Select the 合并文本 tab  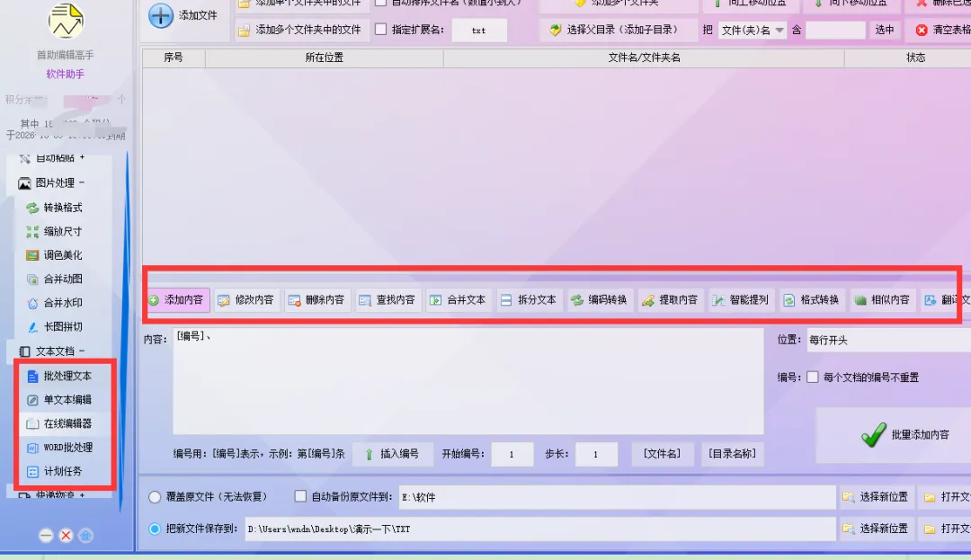pos(459,300)
